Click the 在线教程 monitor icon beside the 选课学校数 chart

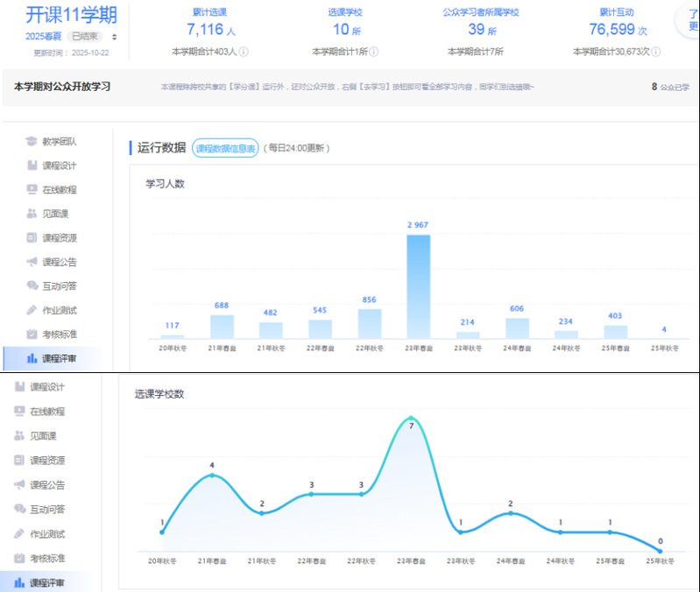click(x=19, y=411)
